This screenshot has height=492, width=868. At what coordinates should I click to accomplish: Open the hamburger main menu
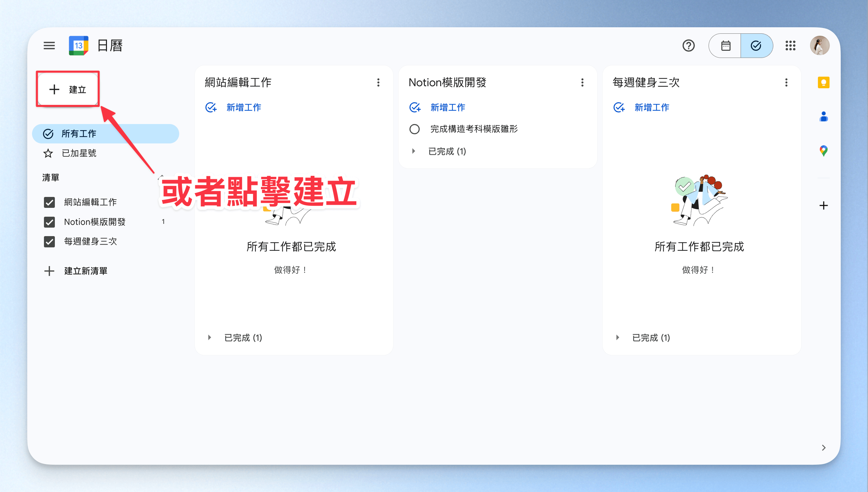coord(49,45)
